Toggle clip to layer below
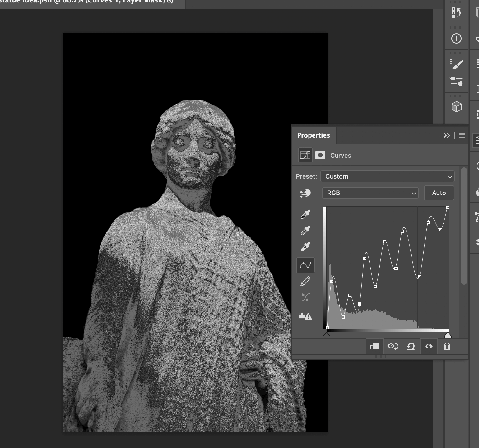 pos(374,346)
